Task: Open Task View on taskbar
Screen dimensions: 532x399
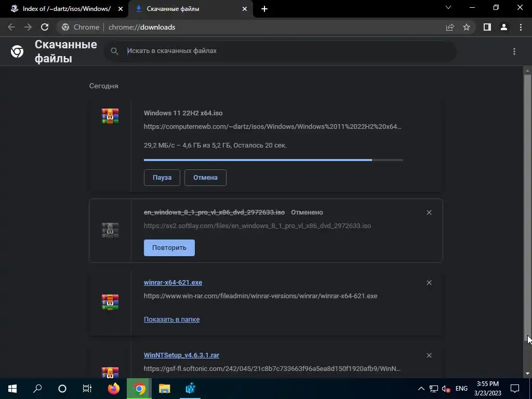Action: pos(87,389)
